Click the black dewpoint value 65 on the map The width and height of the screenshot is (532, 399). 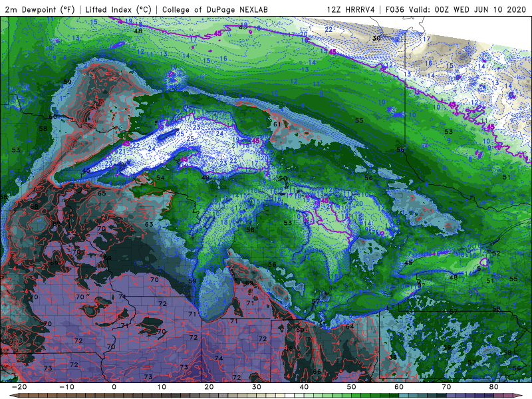(x=102, y=194)
